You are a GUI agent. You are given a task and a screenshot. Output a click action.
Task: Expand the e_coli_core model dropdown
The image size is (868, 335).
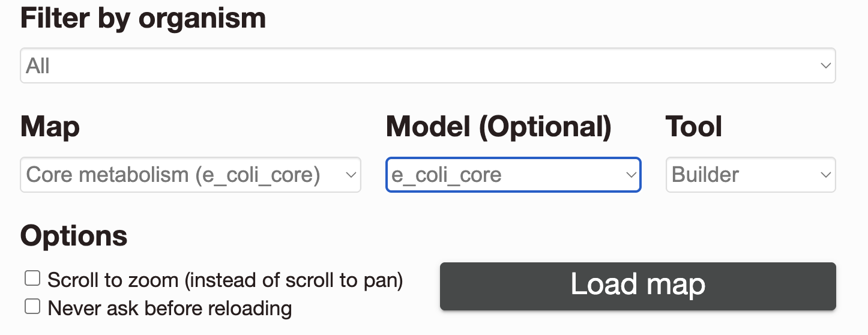click(x=513, y=175)
